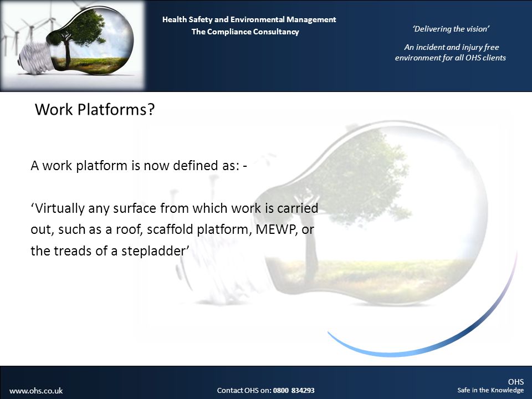Click the lightbulb tree logo image
This screenshot has height=399, width=532.
(72, 46)
